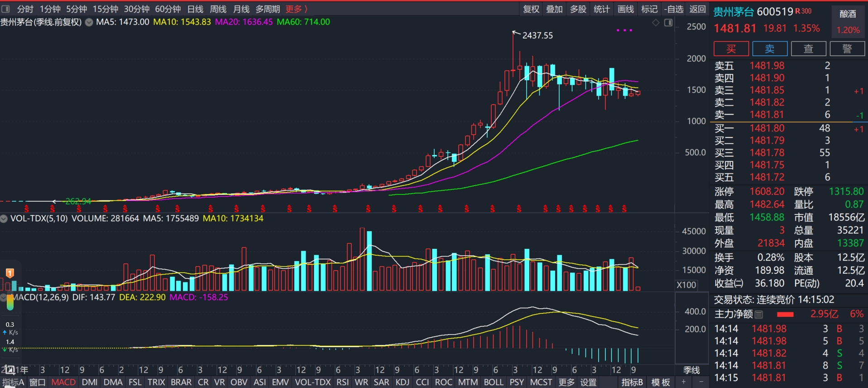This screenshot has width=868, height=388.
Task: Click the R300 margin trading tag
Action: click(x=803, y=11)
